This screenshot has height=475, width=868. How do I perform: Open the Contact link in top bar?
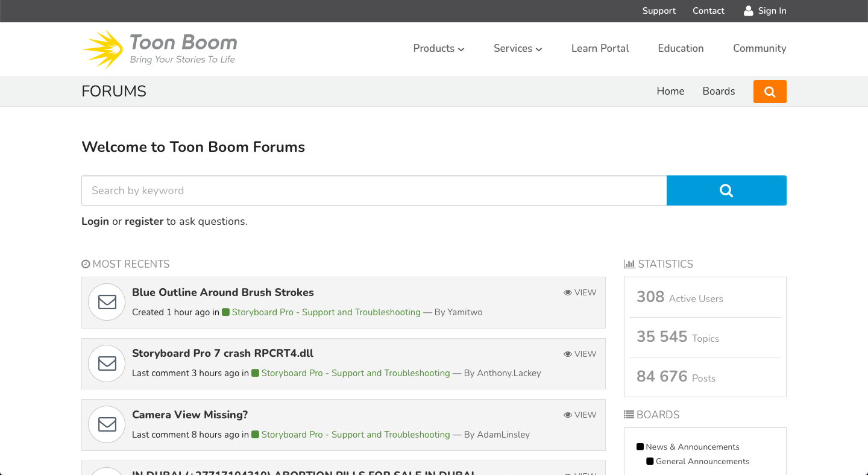[708, 11]
